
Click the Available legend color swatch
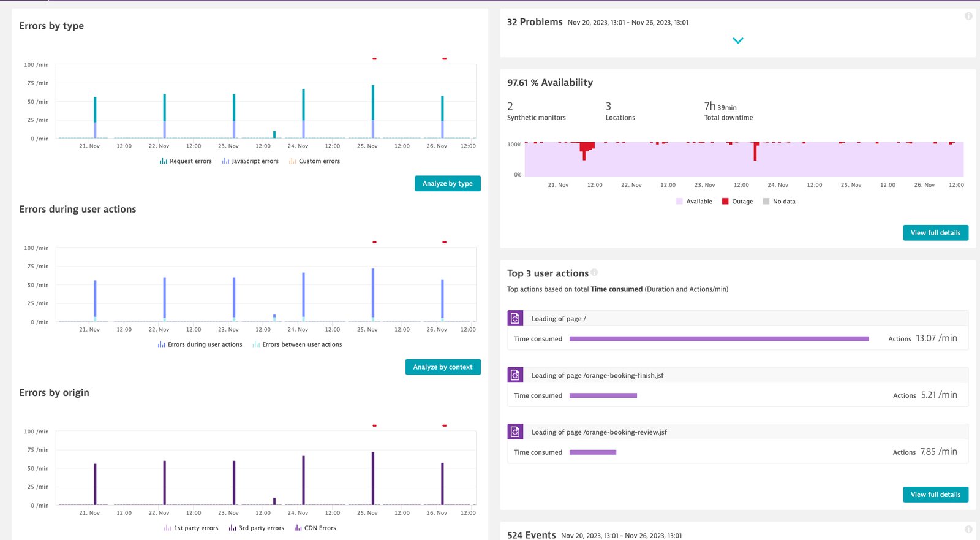click(679, 201)
